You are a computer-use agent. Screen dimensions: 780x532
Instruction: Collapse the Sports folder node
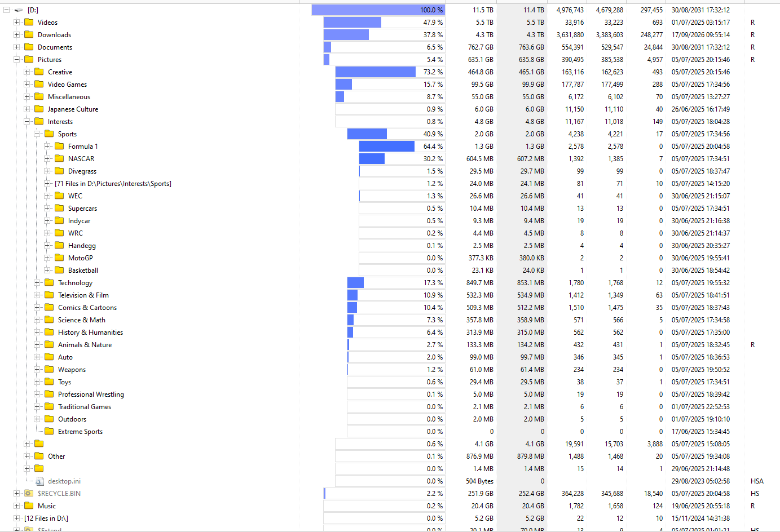[37, 134]
